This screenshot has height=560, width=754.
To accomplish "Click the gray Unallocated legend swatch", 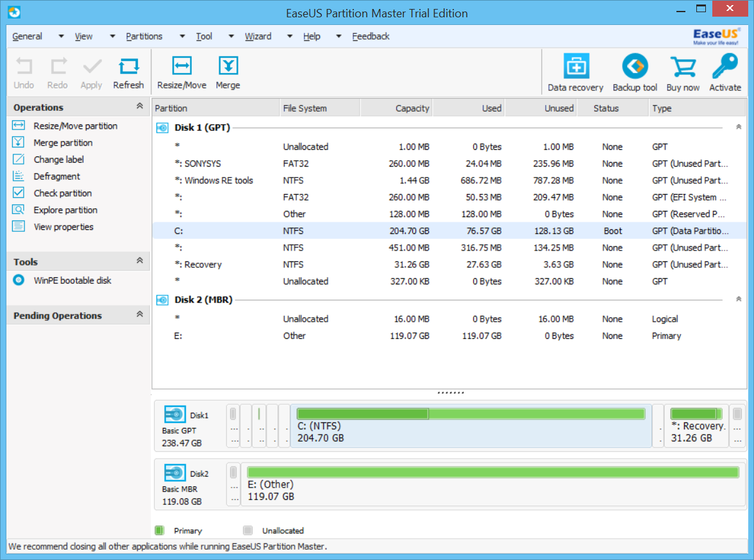I will click(x=247, y=530).
